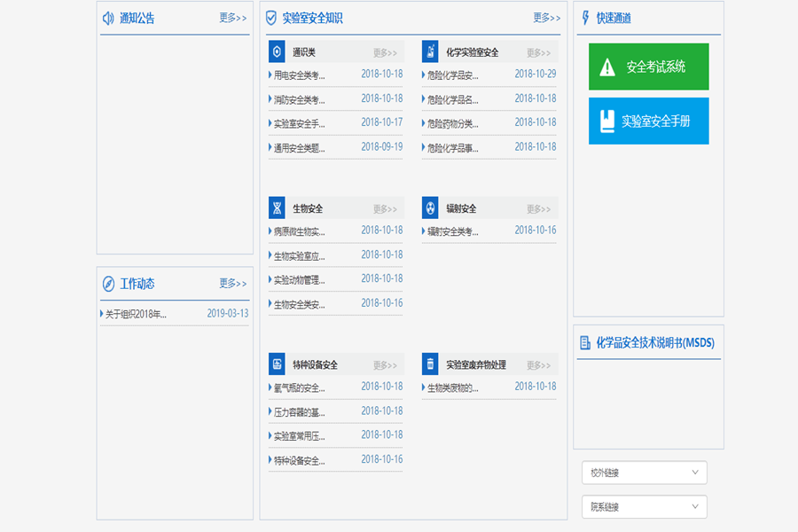Open the 生物类废物的 article link
This screenshot has height=532, width=798.
coord(452,387)
